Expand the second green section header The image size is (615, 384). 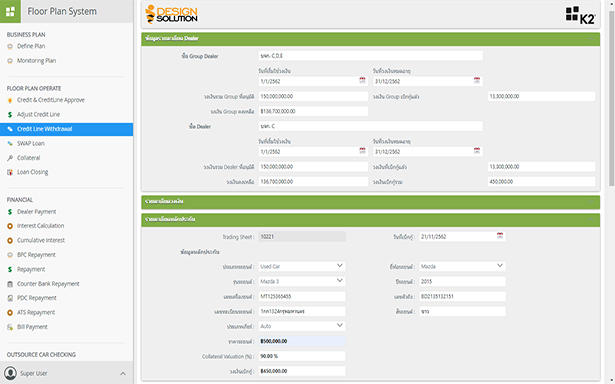click(371, 202)
